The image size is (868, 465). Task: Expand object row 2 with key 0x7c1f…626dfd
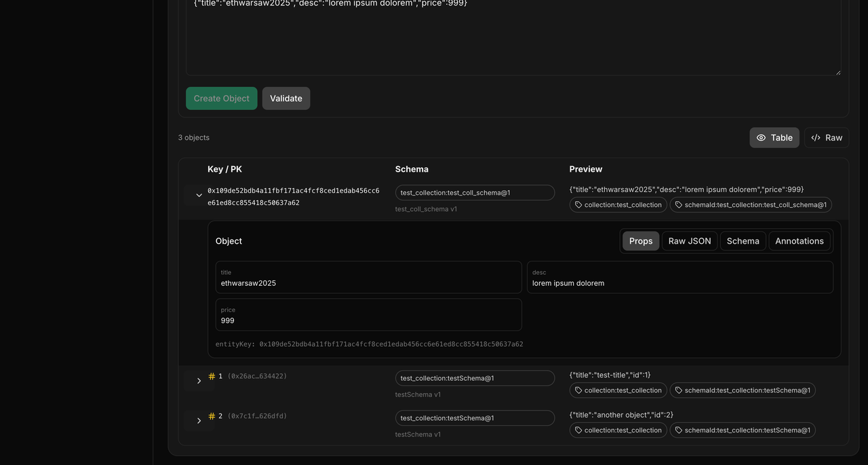(x=199, y=420)
